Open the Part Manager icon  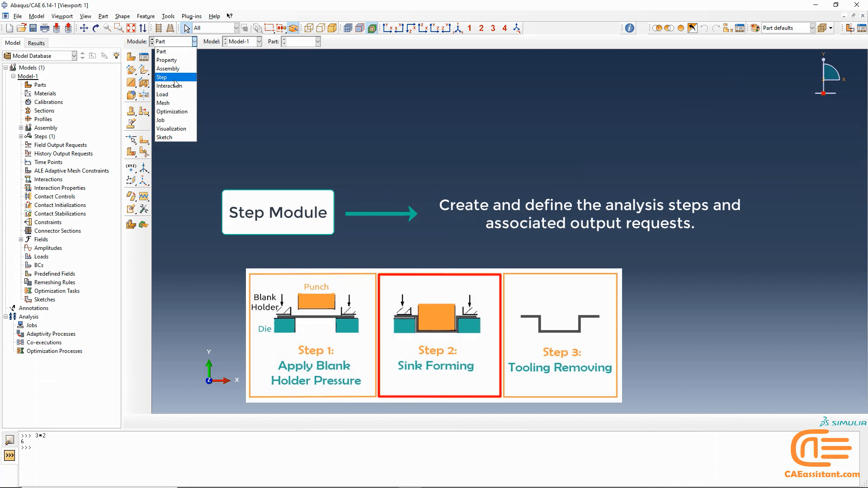coord(144,56)
